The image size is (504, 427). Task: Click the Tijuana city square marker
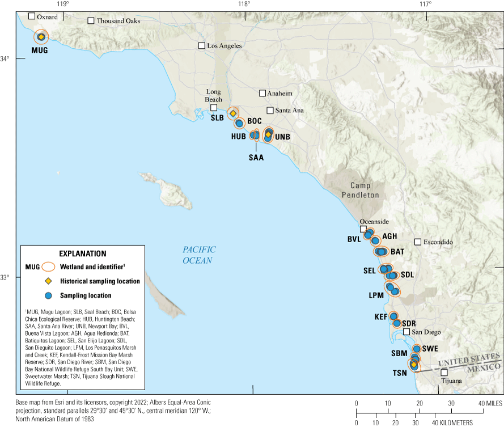(x=444, y=373)
